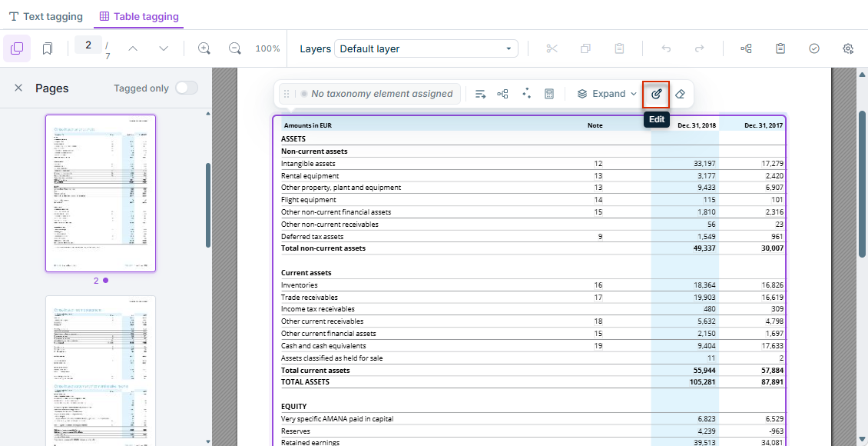Click TOTAL ASSETS value 105,281

[703, 381]
